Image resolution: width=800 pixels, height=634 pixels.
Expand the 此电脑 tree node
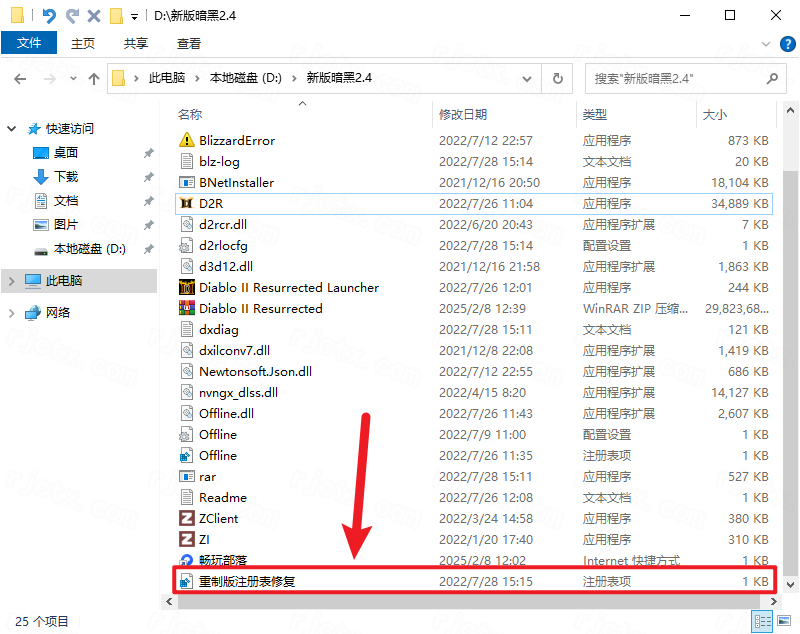pyautogui.click(x=11, y=281)
